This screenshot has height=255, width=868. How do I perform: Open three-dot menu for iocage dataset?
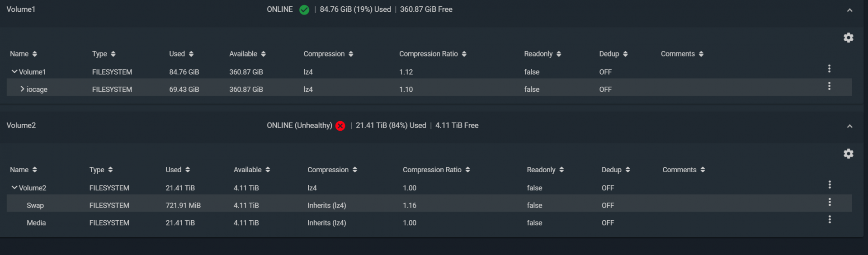pyautogui.click(x=829, y=86)
